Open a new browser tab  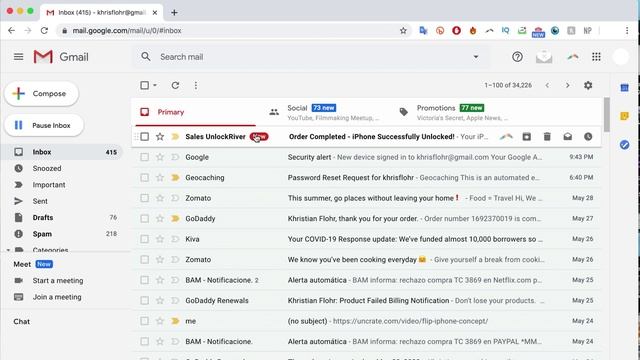pyautogui.click(x=174, y=13)
